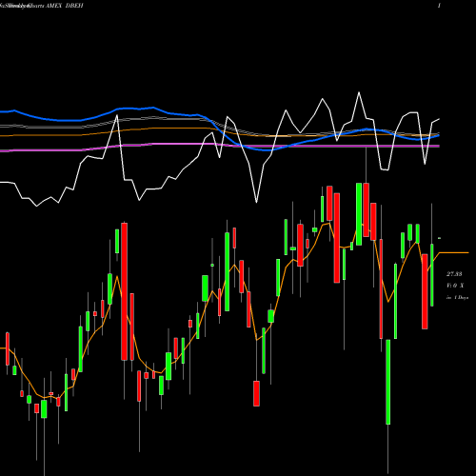Click the 'in 1 Days' label
This screenshot has width=476, height=476.
pyautogui.click(x=457, y=298)
